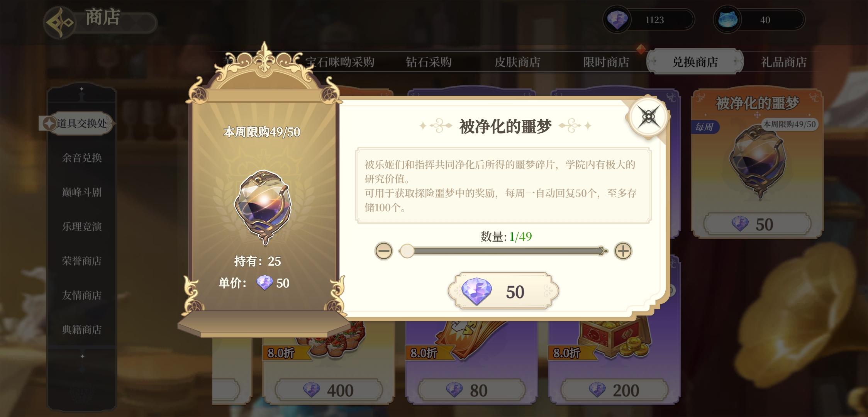The height and width of the screenshot is (417, 868).
Task: Open the 皮肤商店 tab
Action: coord(517,62)
